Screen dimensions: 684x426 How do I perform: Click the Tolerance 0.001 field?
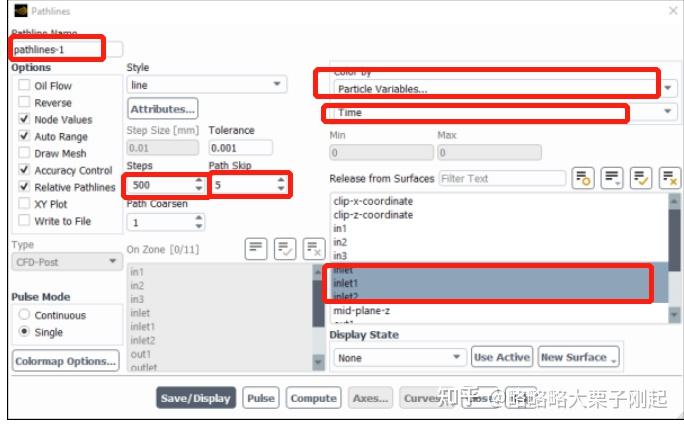[241, 148]
